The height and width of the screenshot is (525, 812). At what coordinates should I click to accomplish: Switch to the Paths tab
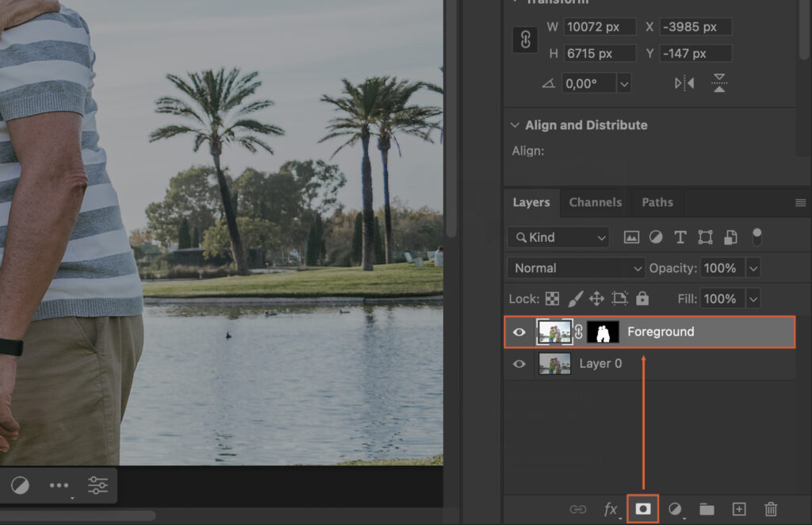(x=657, y=202)
